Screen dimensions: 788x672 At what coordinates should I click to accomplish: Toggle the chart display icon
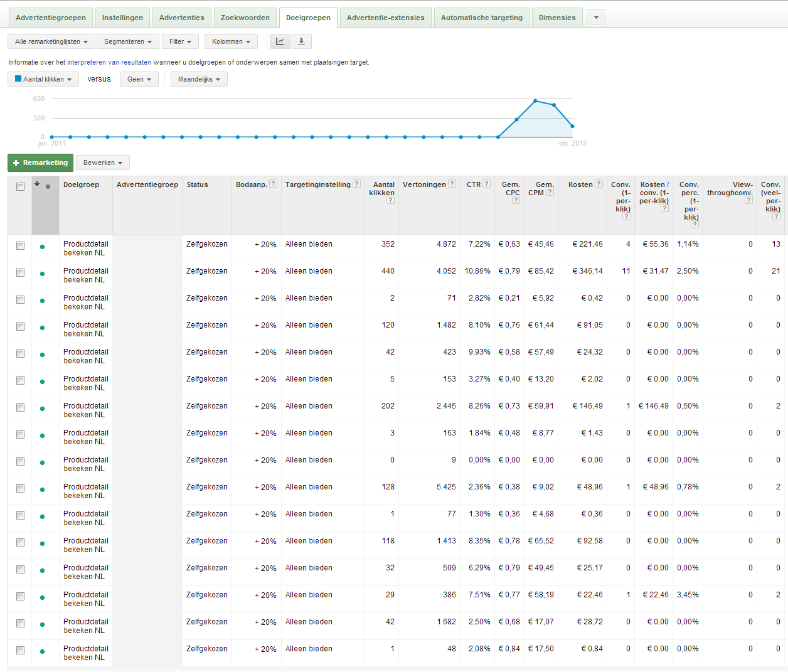280,41
